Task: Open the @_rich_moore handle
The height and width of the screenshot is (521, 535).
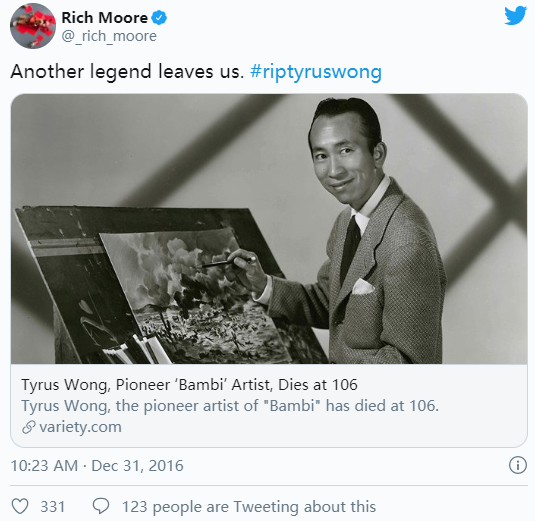Action: (109, 36)
